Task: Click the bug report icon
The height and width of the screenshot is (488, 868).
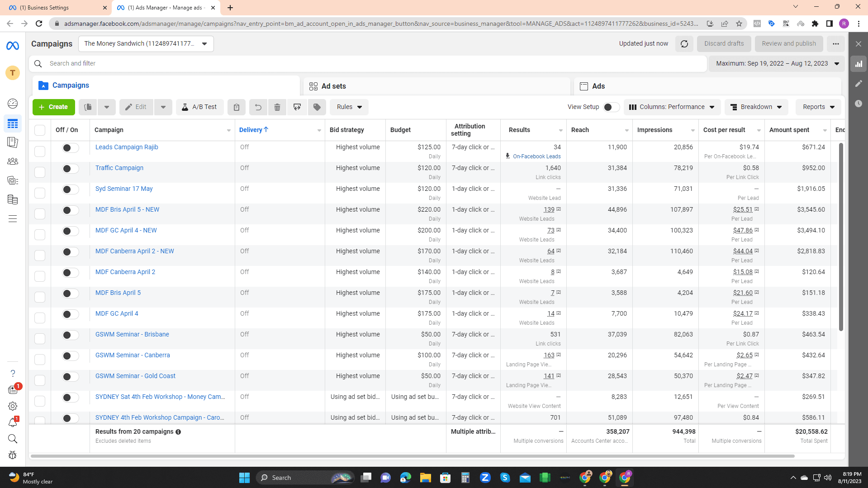Action: click(13, 455)
